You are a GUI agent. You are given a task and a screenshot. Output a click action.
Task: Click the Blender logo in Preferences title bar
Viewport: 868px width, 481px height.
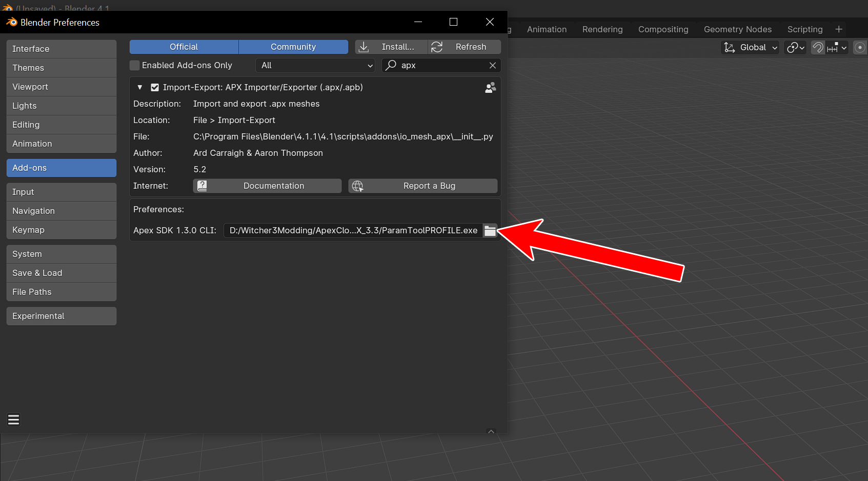[x=11, y=22]
